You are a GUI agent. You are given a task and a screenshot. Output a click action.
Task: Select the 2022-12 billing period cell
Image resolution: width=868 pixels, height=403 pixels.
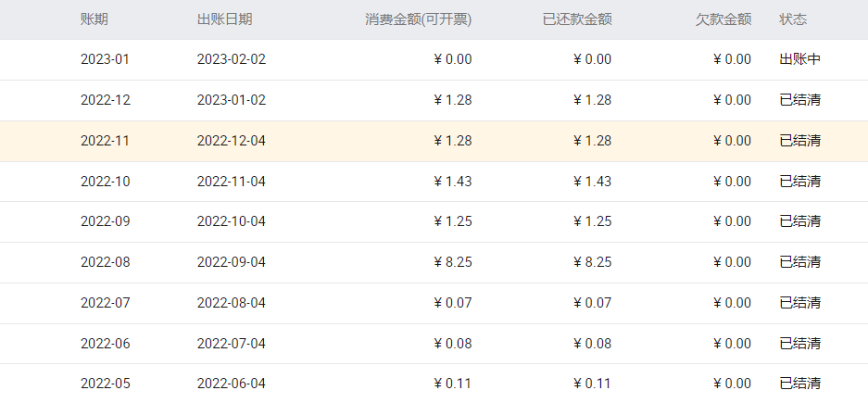point(106,100)
